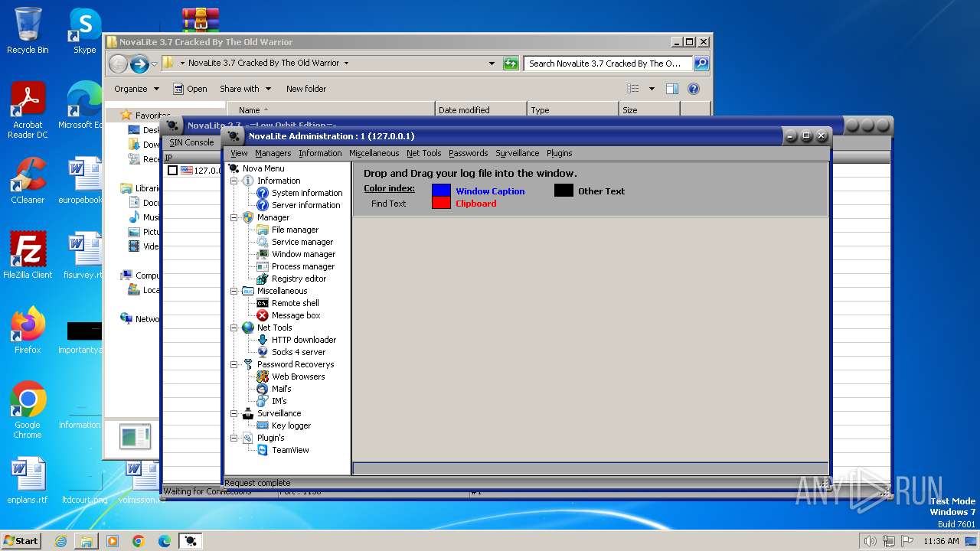Collapse the Net Tools tree node
This screenshot has width=980, height=551.
click(x=234, y=328)
